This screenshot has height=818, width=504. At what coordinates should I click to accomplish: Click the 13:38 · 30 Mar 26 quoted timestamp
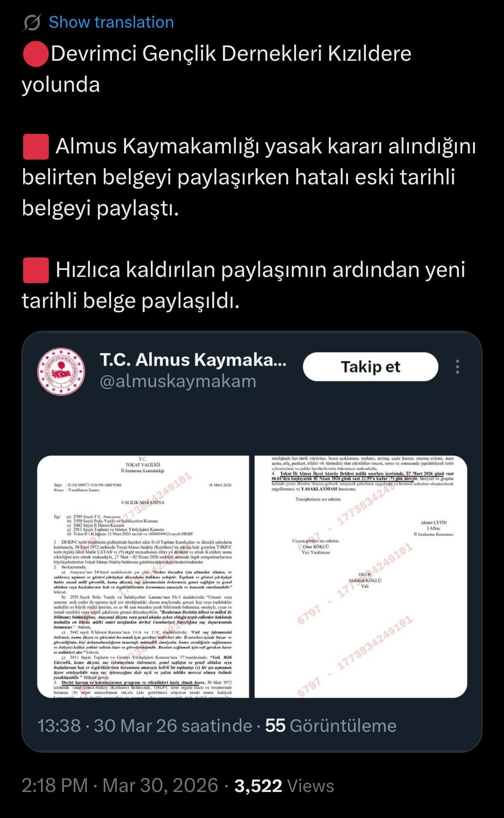click(x=145, y=725)
